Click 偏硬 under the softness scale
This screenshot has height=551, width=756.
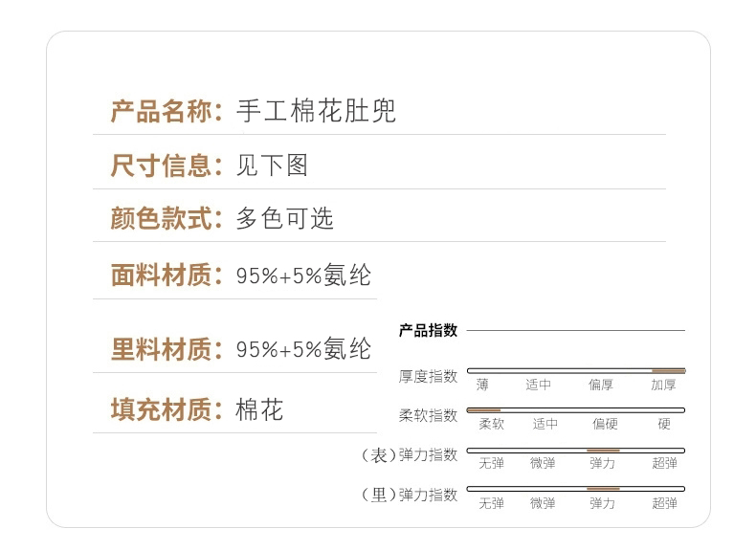[605, 424]
